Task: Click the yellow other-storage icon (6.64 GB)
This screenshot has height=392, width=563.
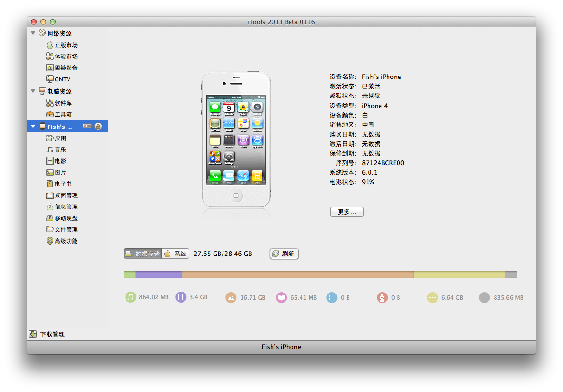Action: tap(432, 297)
